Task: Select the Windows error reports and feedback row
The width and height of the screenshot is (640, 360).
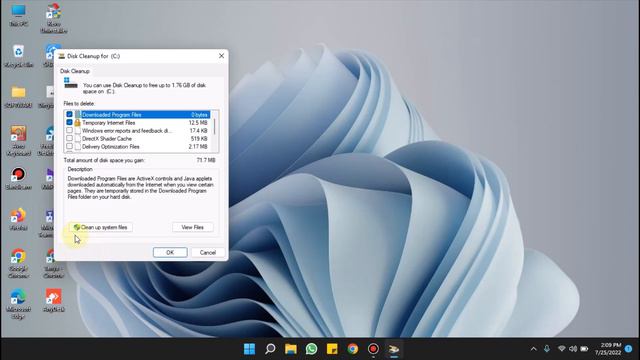Action: point(138,131)
